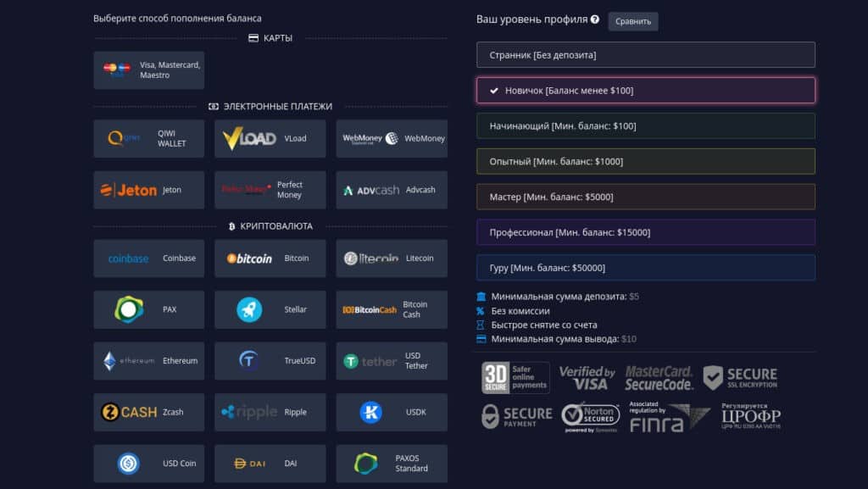Choose the Странник no-deposit level
This screenshot has width=868, height=489.
[645, 55]
